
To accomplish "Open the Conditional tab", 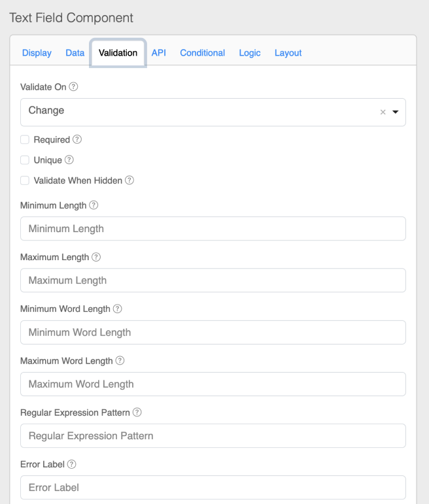I will pos(202,54).
